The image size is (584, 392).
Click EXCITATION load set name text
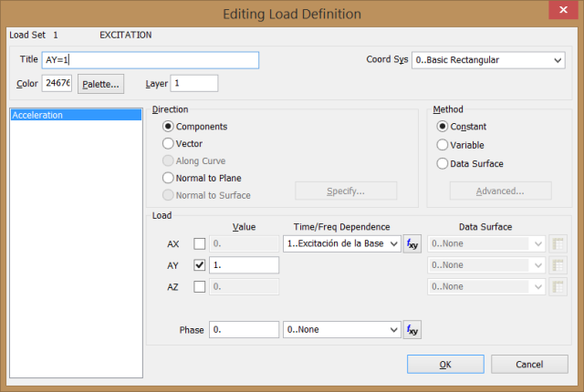click(x=126, y=35)
